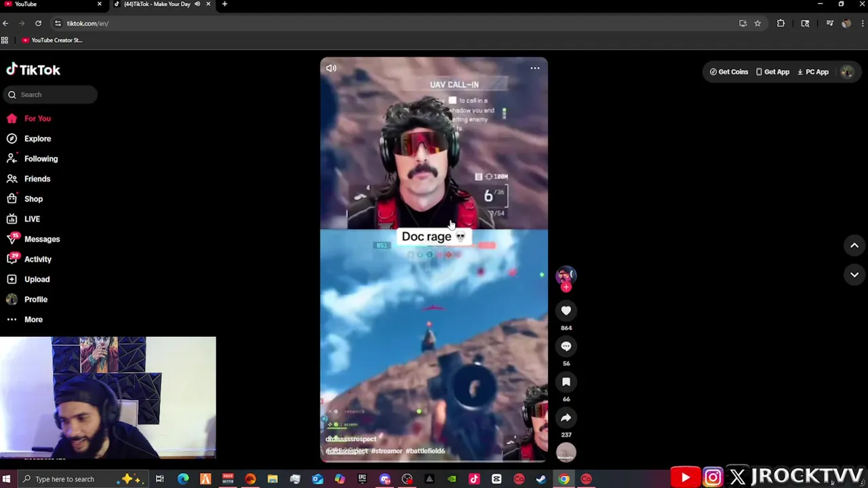868x488 pixels.
Task: Open the TikTok app taskbar icon
Action: (x=474, y=479)
